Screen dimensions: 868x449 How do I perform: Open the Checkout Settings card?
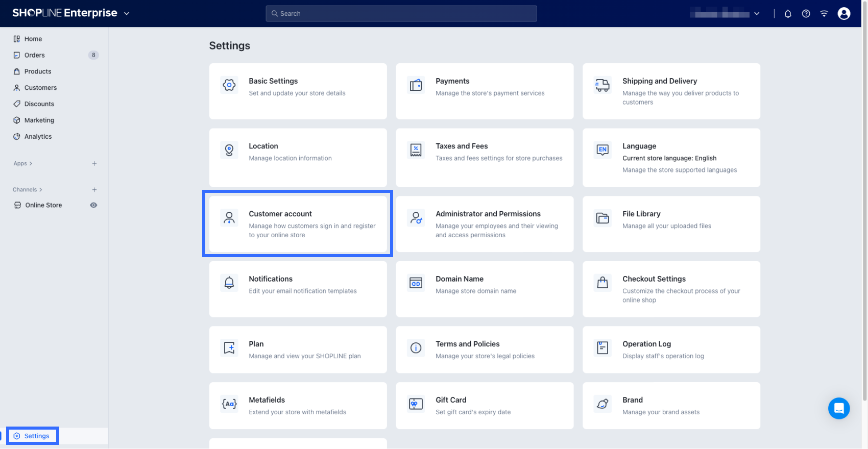click(671, 289)
